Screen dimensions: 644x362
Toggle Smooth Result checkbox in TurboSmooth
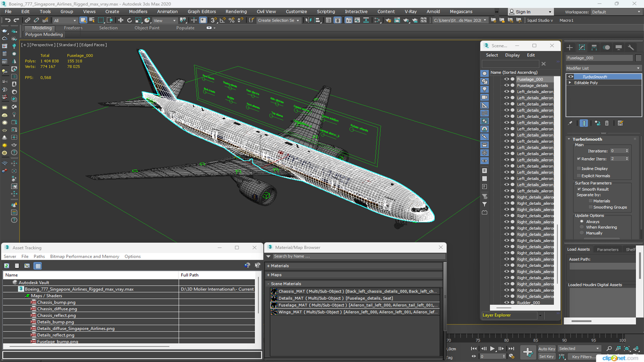click(x=579, y=189)
